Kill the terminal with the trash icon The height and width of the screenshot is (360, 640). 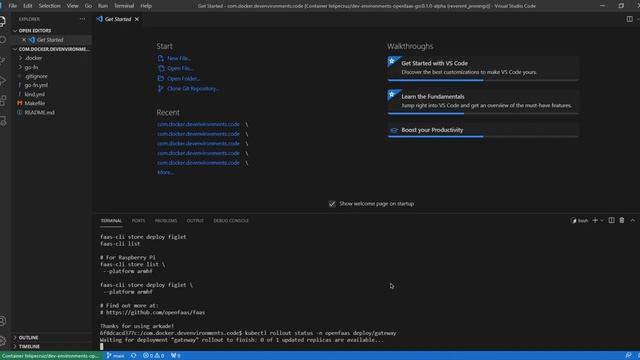tap(622, 220)
